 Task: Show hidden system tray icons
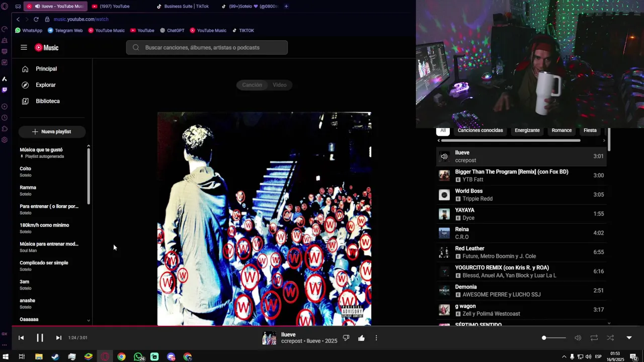click(564, 357)
